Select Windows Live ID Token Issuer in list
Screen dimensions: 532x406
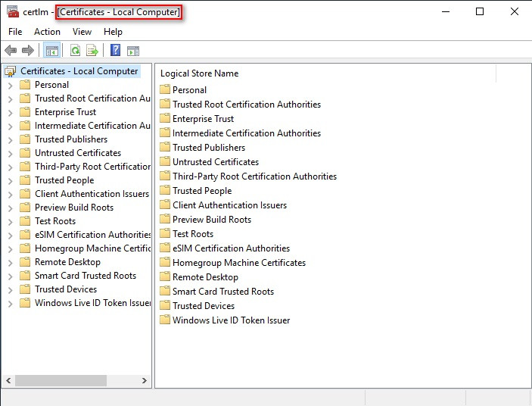[231, 320]
